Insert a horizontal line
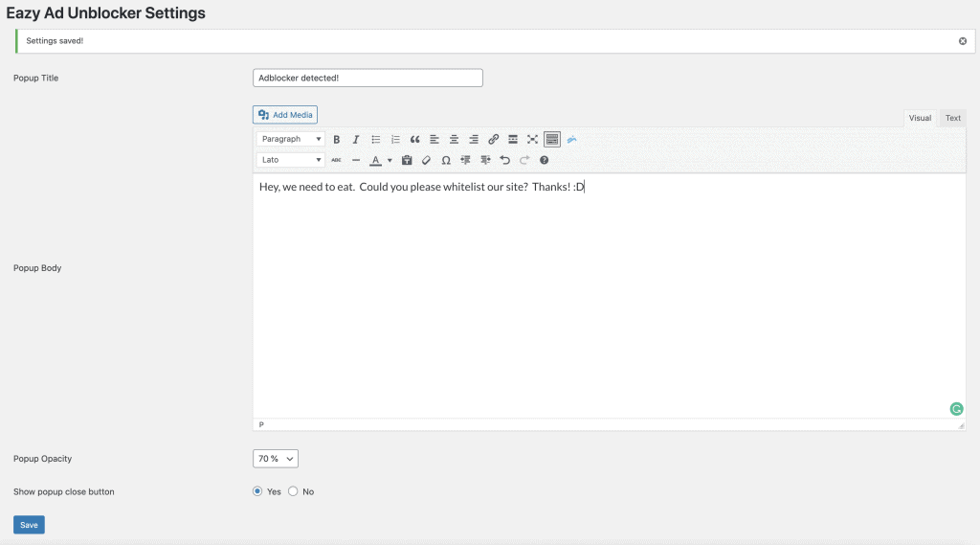This screenshot has width=980, height=545. point(356,160)
